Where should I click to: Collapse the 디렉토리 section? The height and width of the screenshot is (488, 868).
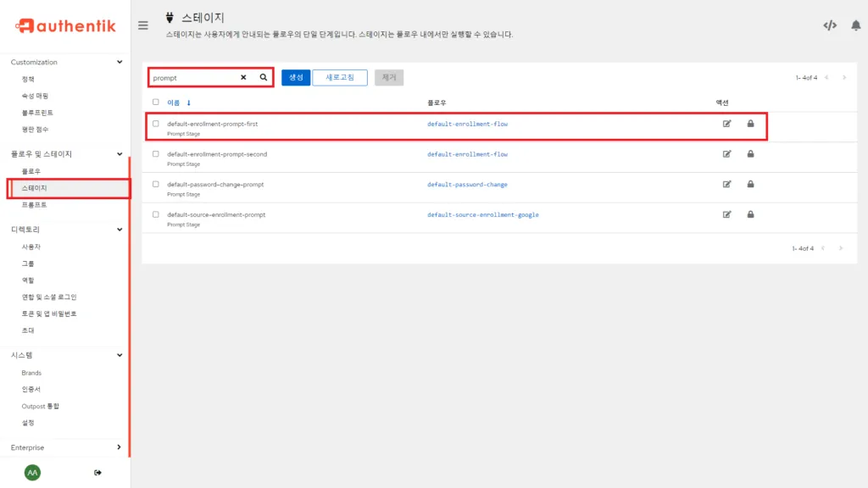click(120, 229)
